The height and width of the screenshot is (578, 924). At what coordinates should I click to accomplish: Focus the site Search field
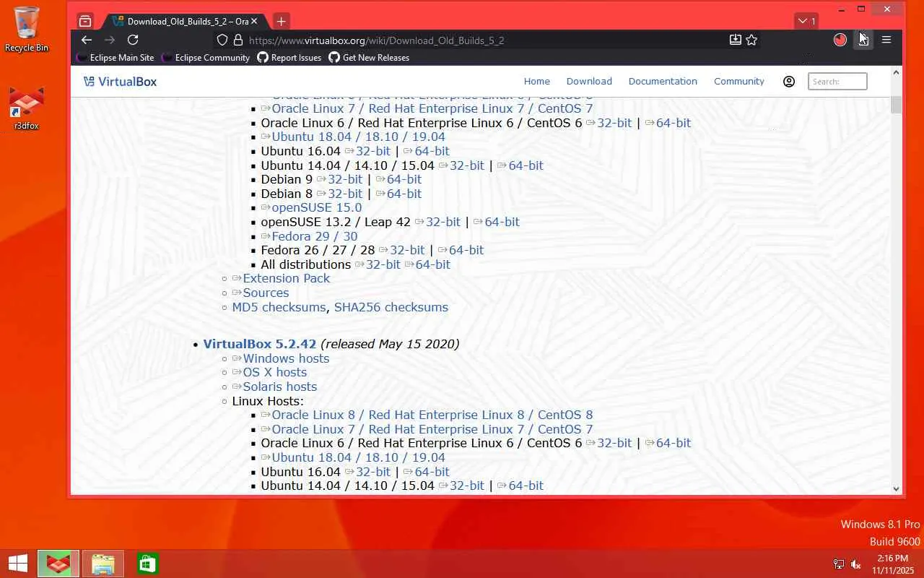click(x=837, y=82)
